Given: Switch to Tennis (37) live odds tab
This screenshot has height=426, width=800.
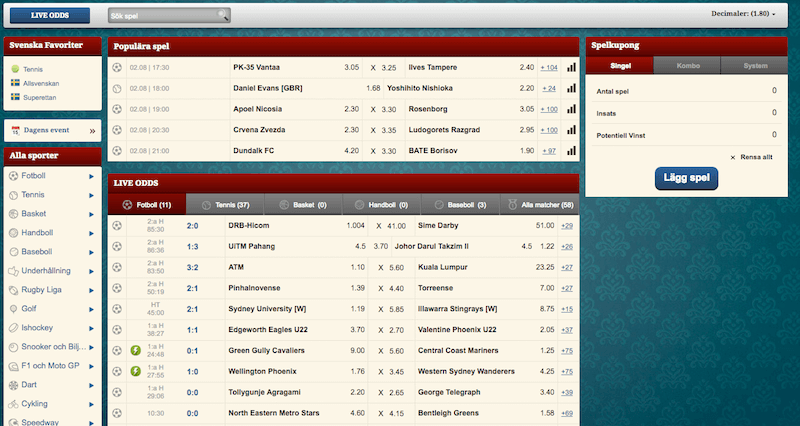Looking at the screenshot, I should 226,205.
